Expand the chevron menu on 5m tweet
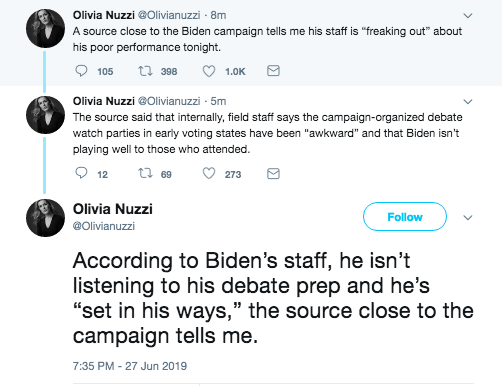Viewport: 502px width, 386px height. click(468, 102)
